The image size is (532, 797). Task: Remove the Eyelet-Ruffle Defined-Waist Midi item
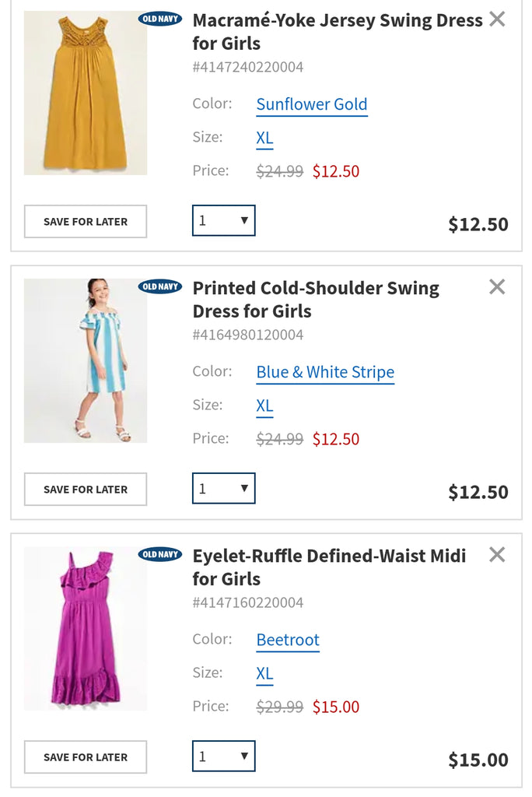(x=497, y=554)
